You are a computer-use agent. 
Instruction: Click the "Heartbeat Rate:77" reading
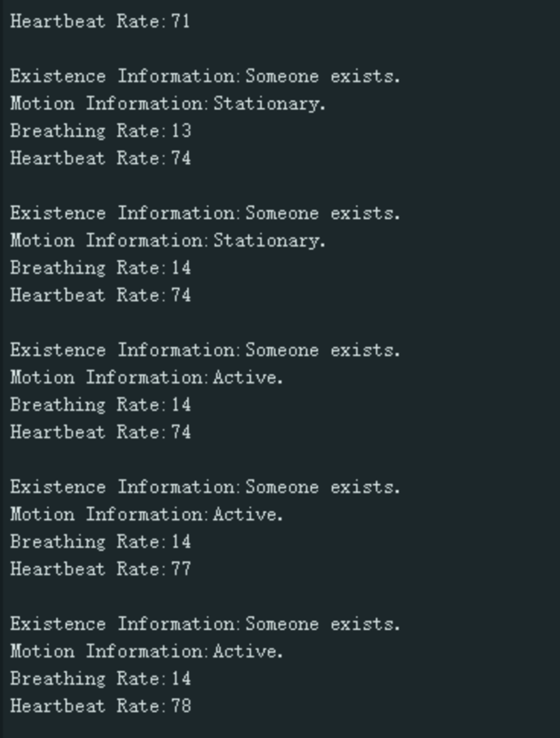tap(100, 569)
